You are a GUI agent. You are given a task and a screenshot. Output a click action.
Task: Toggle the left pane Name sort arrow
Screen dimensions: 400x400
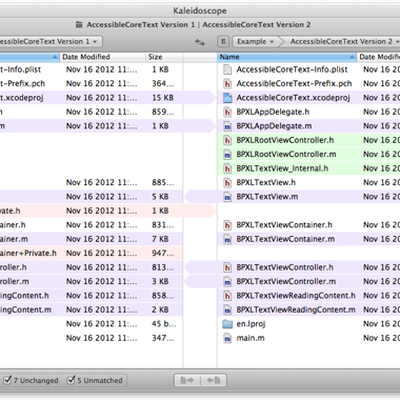pos(55,57)
